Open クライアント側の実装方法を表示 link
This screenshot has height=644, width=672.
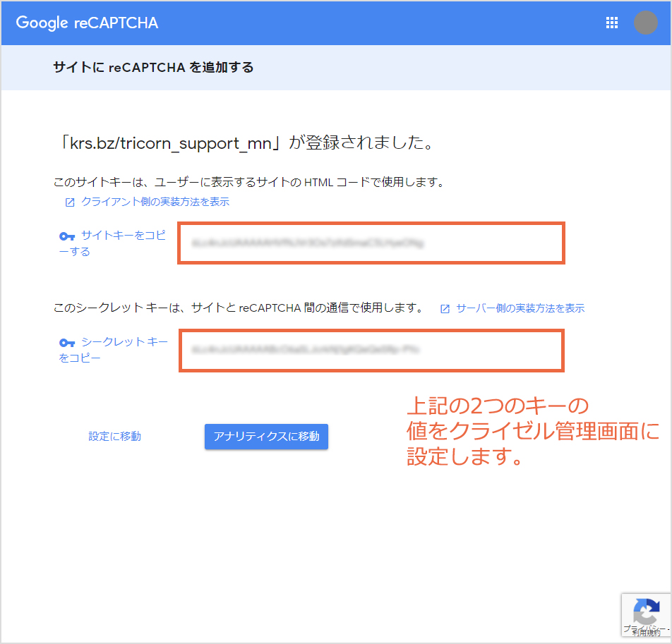(155, 202)
